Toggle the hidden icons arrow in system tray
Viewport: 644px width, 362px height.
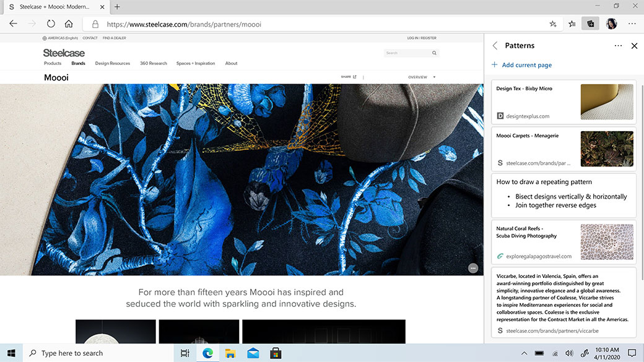(x=523, y=353)
